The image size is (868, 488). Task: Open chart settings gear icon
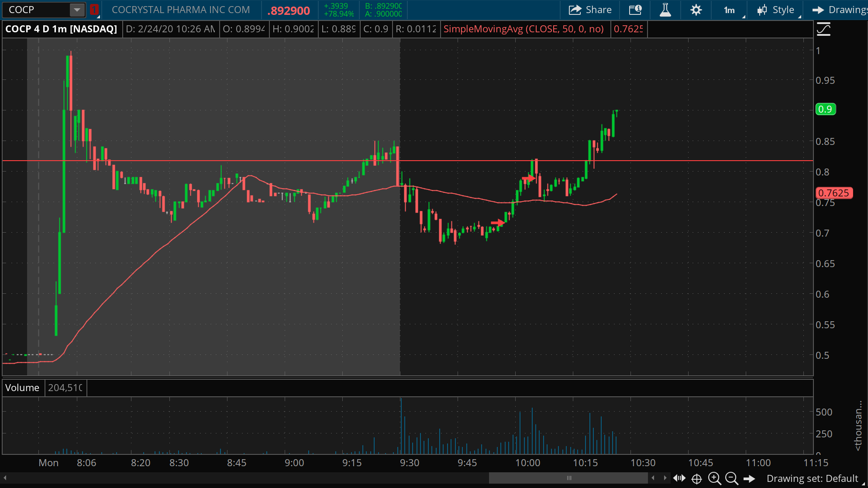click(x=696, y=10)
